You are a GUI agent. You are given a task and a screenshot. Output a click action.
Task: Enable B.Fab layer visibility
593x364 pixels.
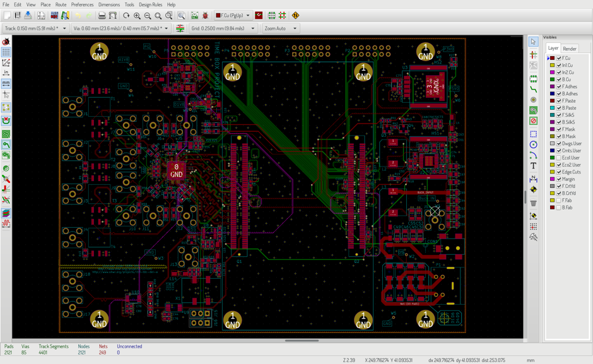(558, 208)
